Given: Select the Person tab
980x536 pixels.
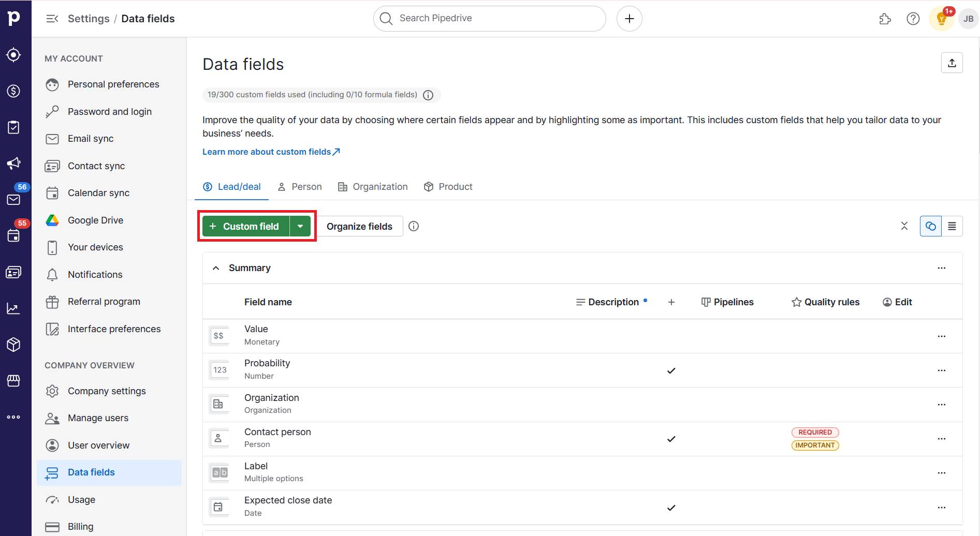Looking at the screenshot, I should (x=300, y=187).
